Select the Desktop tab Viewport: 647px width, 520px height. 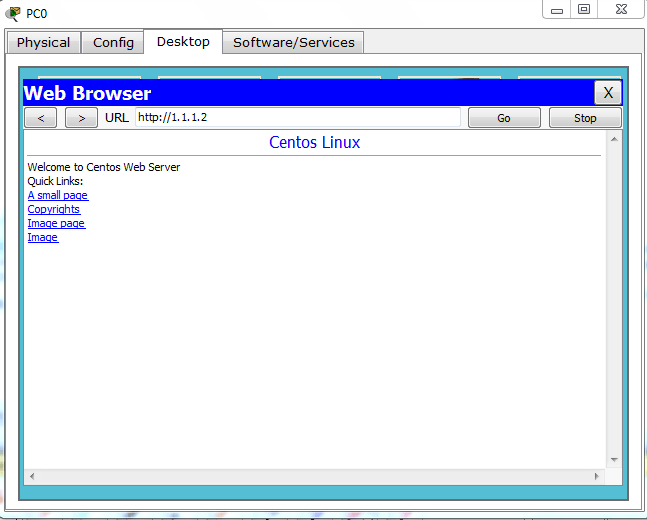(183, 42)
